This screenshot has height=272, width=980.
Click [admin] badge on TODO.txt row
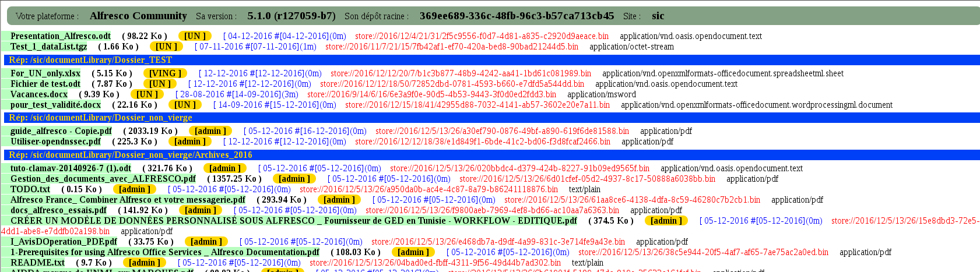coord(135,189)
